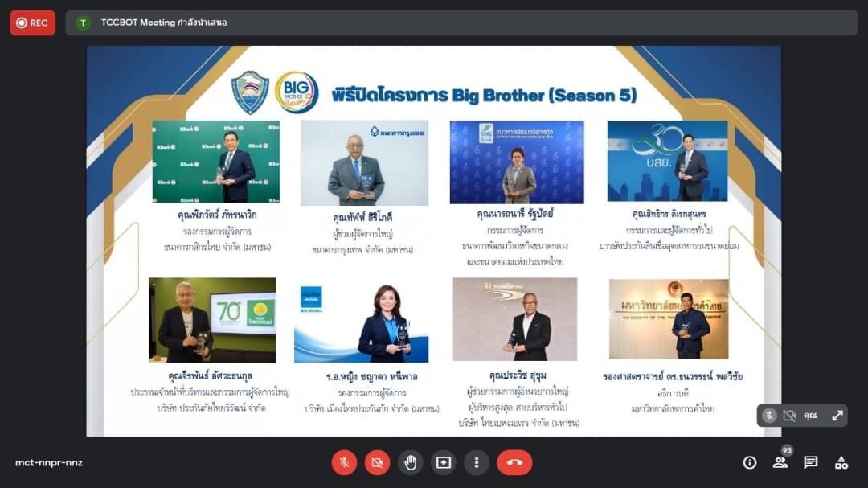Viewport: 868px width, 488px height.
Task: Click the name คุณประวิช สุขุม
Action: point(518,375)
